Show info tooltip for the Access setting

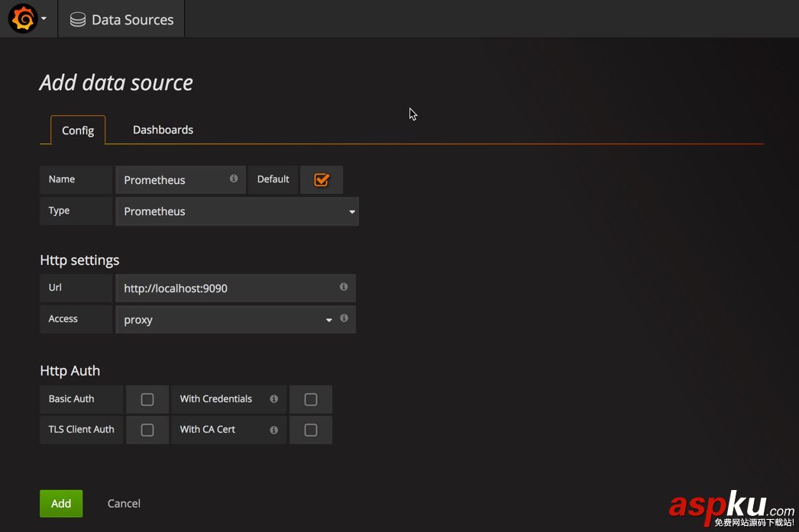click(x=345, y=318)
